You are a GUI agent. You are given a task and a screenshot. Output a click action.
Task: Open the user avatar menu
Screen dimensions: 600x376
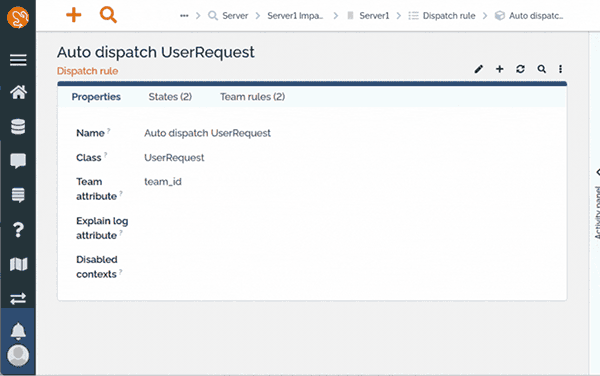point(18,356)
